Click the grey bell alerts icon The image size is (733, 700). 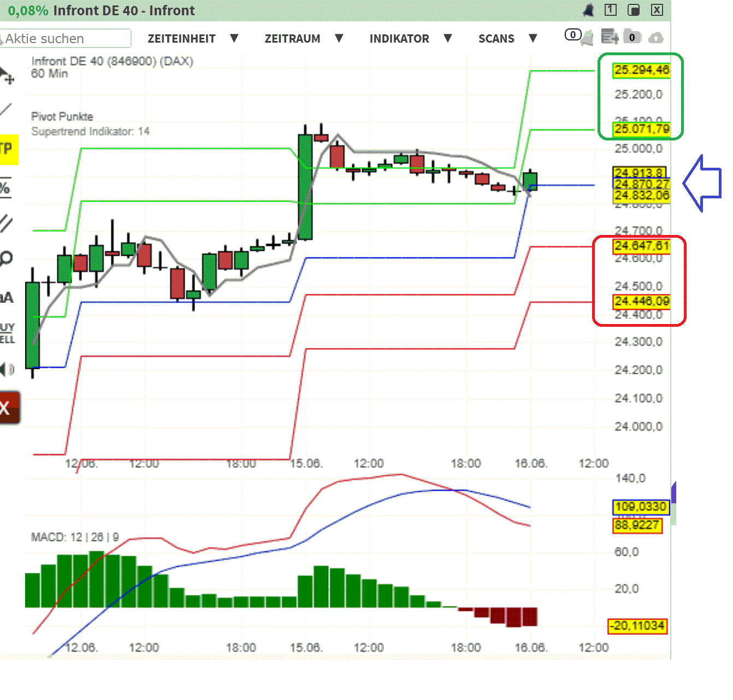click(x=588, y=38)
